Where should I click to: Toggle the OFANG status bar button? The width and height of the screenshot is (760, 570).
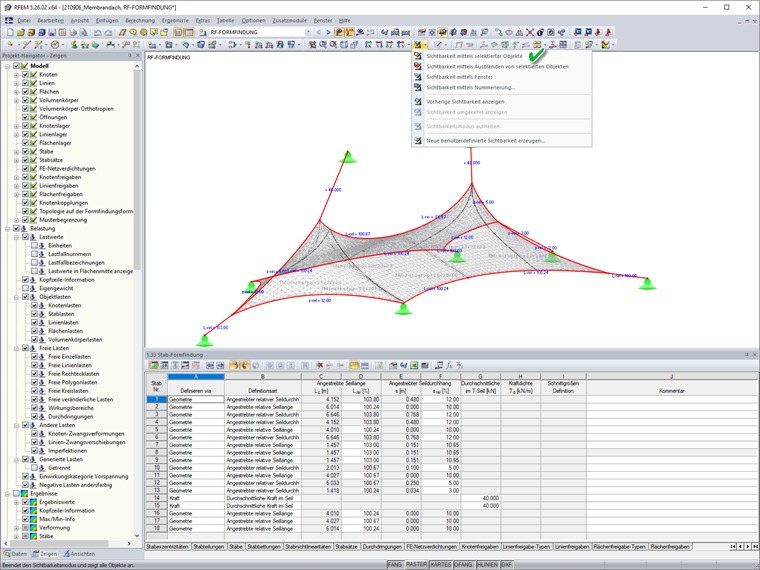point(463,565)
